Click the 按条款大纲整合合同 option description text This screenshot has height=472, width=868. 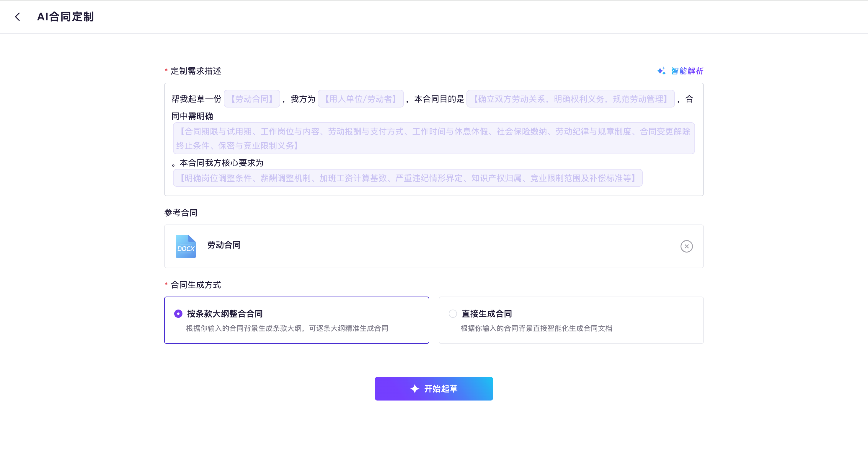click(287, 328)
